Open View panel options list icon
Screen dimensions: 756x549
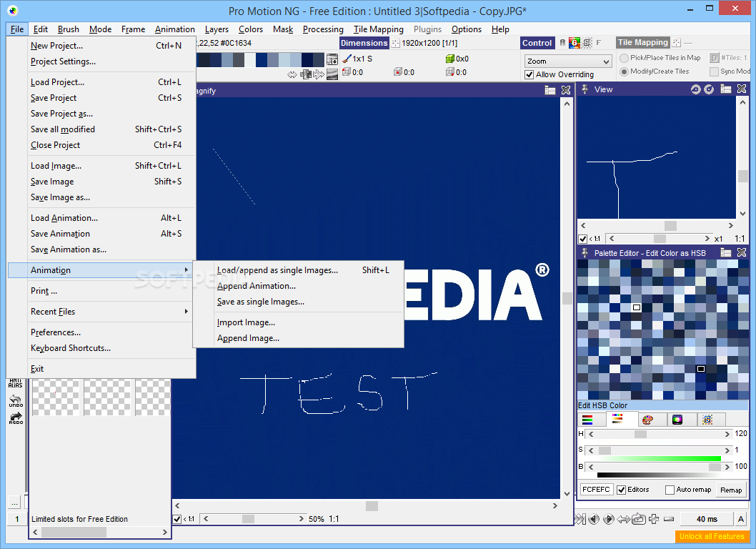725,89
